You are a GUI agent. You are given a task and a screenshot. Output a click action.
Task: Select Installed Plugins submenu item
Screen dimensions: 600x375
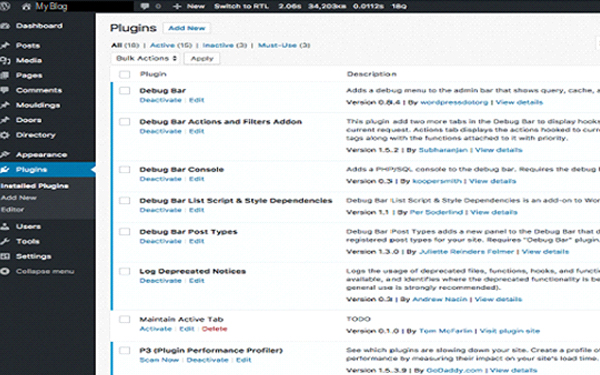coord(34,186)
